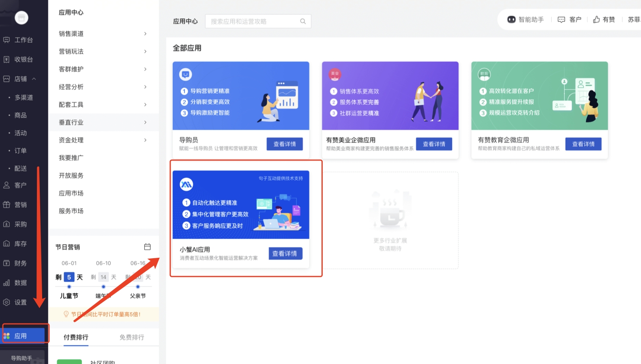Click the 有赞教育 green banner thumbnail
The height and width of the screenshot is (364, 641).
[x=540, y=96]
